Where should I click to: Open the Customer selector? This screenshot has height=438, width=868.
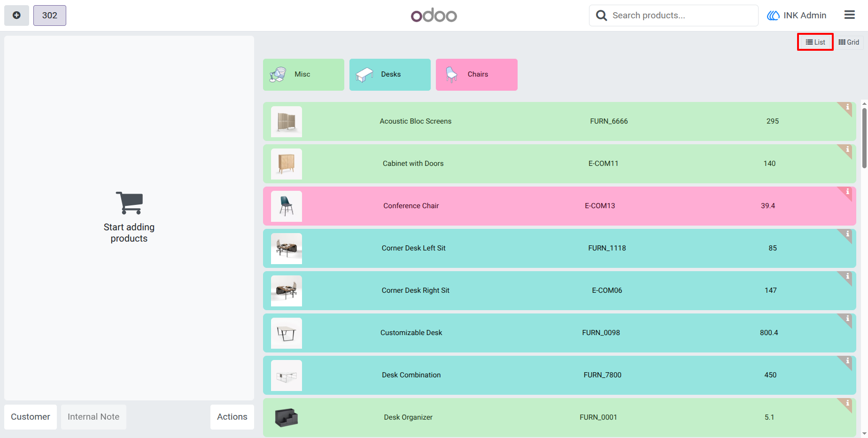click(x=31, y=417)
